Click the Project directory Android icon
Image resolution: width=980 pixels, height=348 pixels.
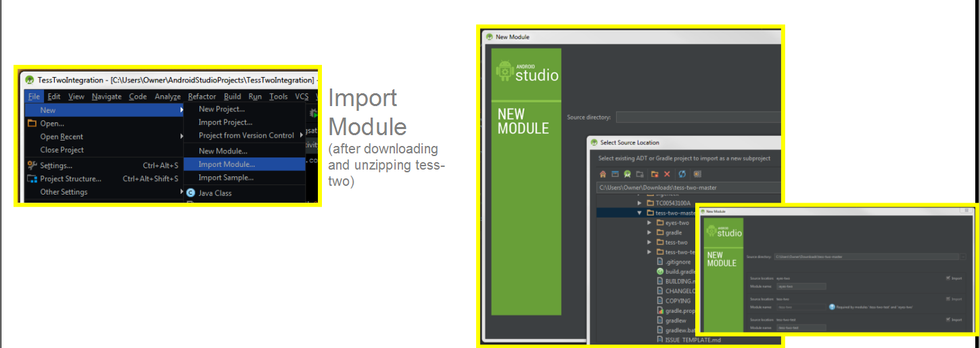pyautogui.click(x=627, y=174)
